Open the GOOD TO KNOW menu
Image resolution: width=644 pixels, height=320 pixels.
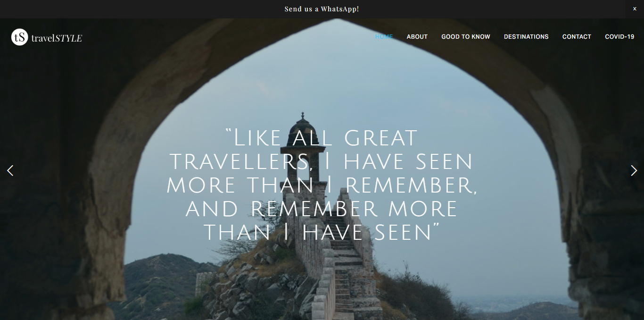(466, 37)
